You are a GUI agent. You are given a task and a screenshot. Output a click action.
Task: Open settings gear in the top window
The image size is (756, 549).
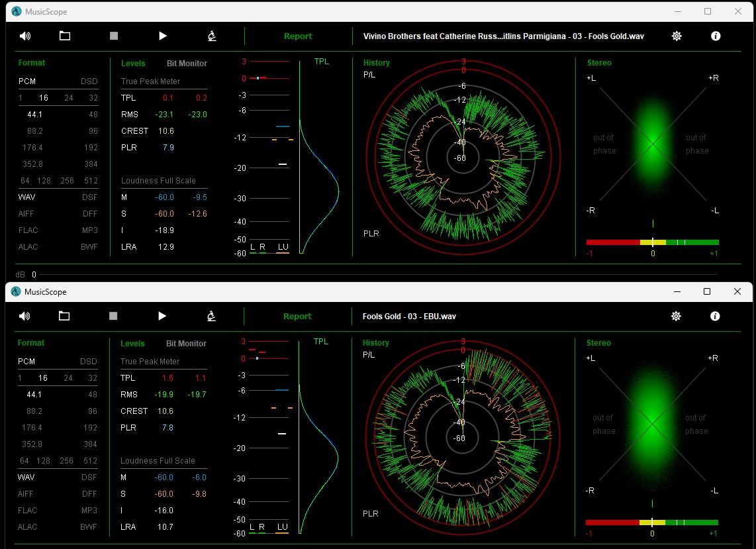point(677,36)
